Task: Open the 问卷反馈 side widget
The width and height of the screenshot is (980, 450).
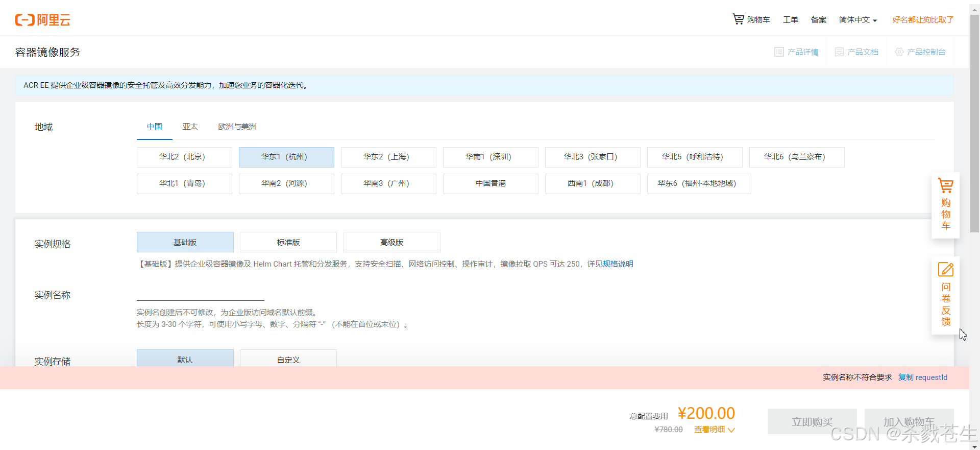Action: 945,295
